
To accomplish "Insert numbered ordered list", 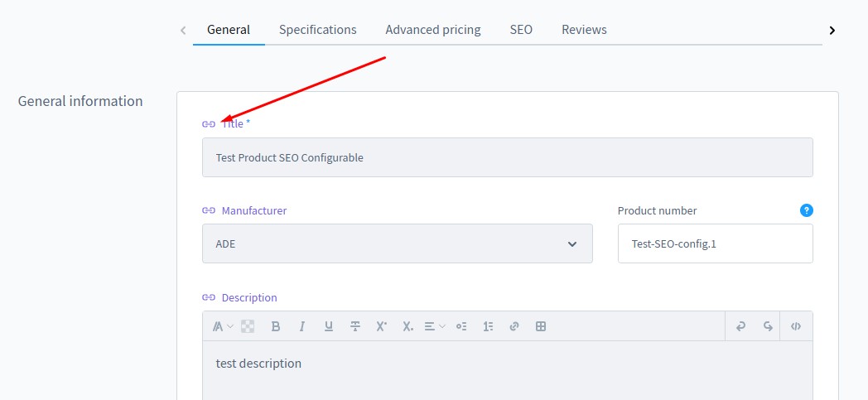I will click(x=488, y=326).
